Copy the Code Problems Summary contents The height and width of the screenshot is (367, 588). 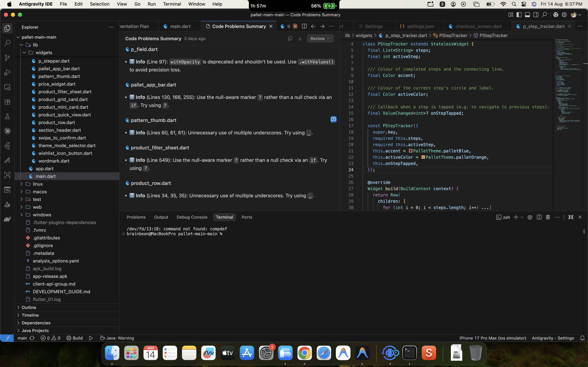tap(290, 38)
